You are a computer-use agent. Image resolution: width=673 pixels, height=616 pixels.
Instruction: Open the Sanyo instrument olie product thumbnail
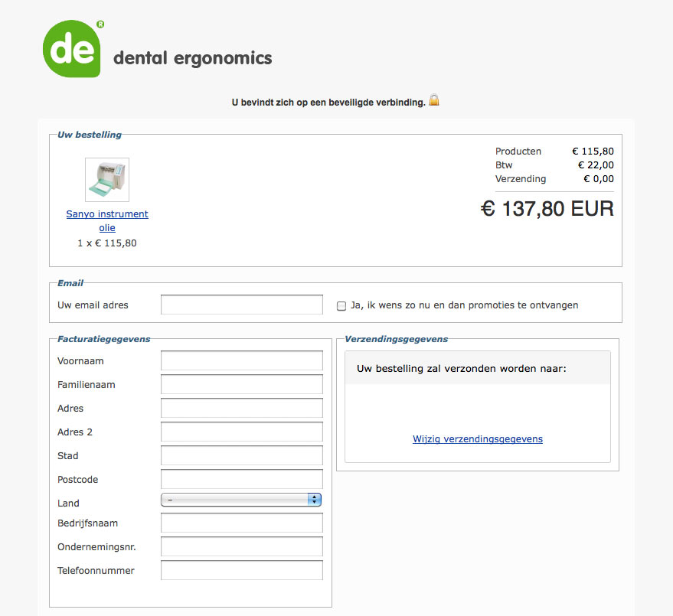tap(107, 180)
